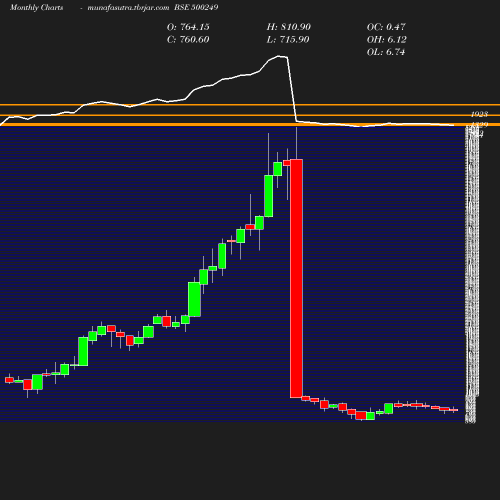Click the "OC: 0.47" value
The height and width of the screenshot is (500, 500).
[x=386, y=27]
